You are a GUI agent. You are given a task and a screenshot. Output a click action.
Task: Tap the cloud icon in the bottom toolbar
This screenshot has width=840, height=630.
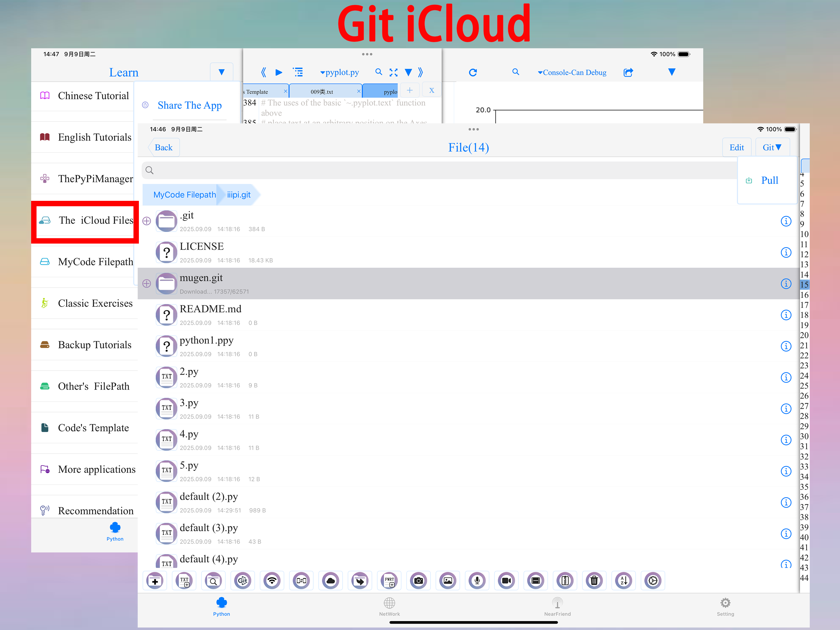[x=331, y=581]
